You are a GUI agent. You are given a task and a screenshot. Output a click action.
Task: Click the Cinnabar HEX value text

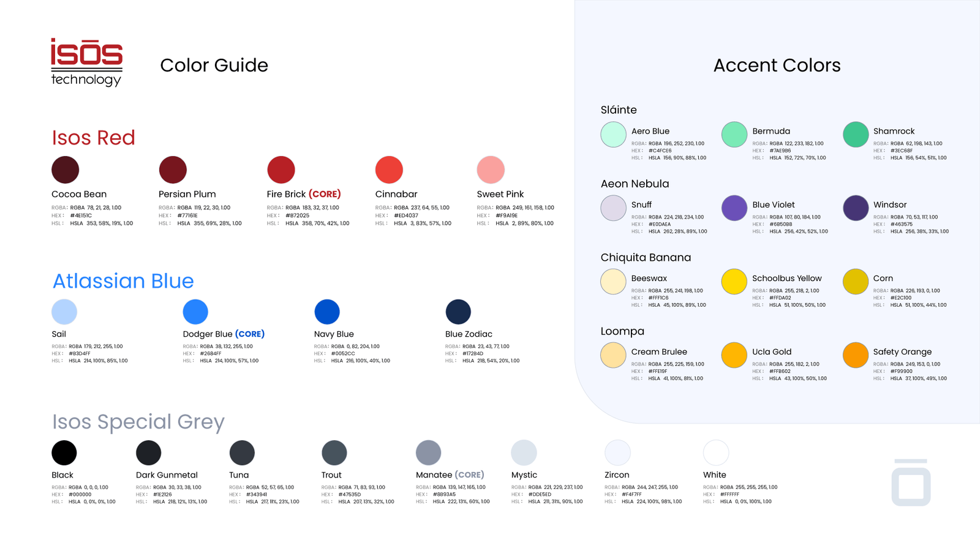coord(406,216)
